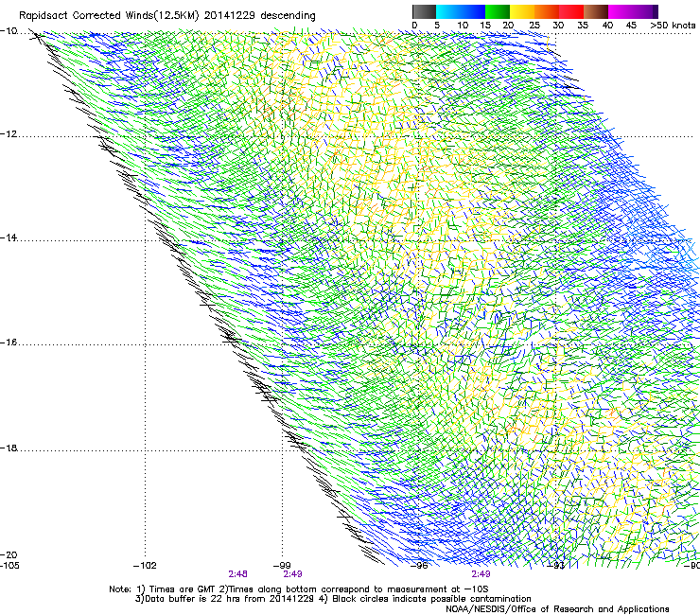Image resolution: width=700 pixels, height=615 pixels.
Task: Click the '-102' longitude axis label
Action: click(x=145, y=566)
